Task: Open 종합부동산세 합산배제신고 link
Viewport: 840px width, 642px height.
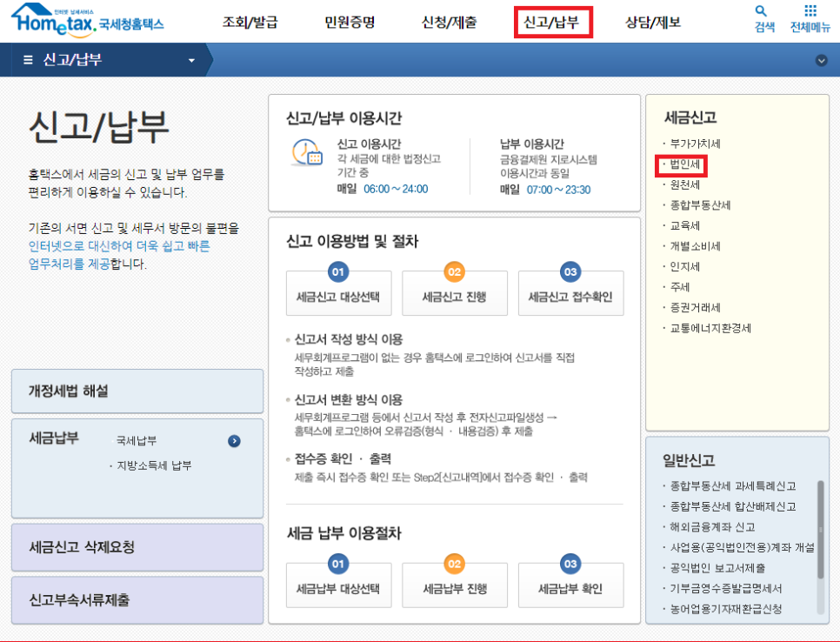Action: coord(733,506)
